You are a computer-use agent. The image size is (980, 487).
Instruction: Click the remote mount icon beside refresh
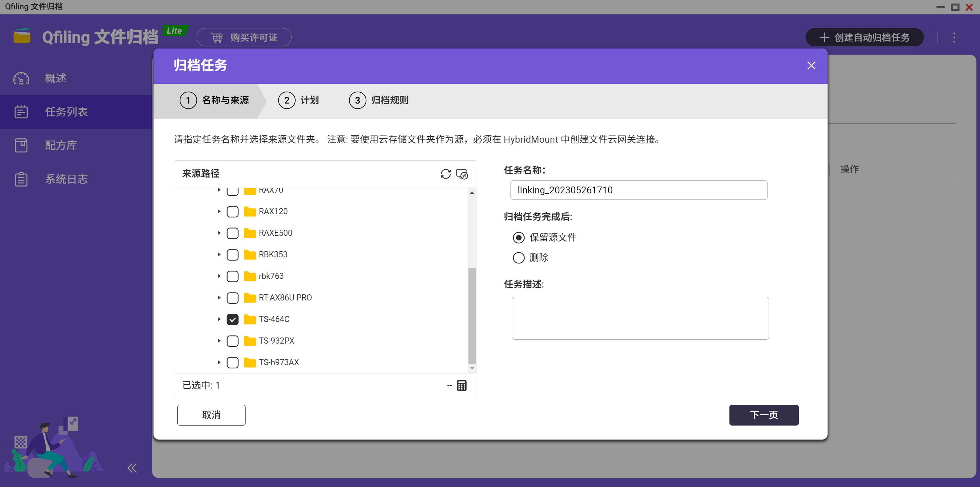(x=462, y=174)
